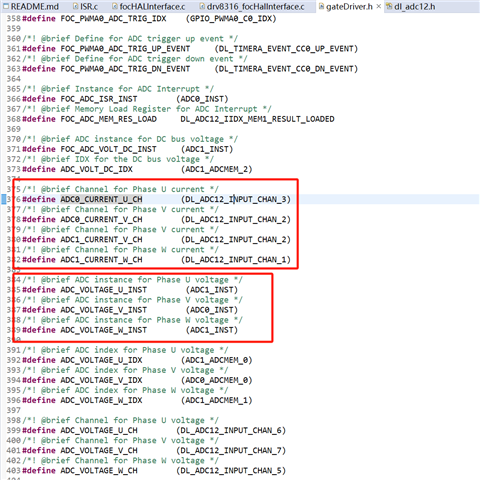Click the ADC0_CURRENT_V_CH macro name
This screenshot has height=480, width=480.
coord(101,219)
